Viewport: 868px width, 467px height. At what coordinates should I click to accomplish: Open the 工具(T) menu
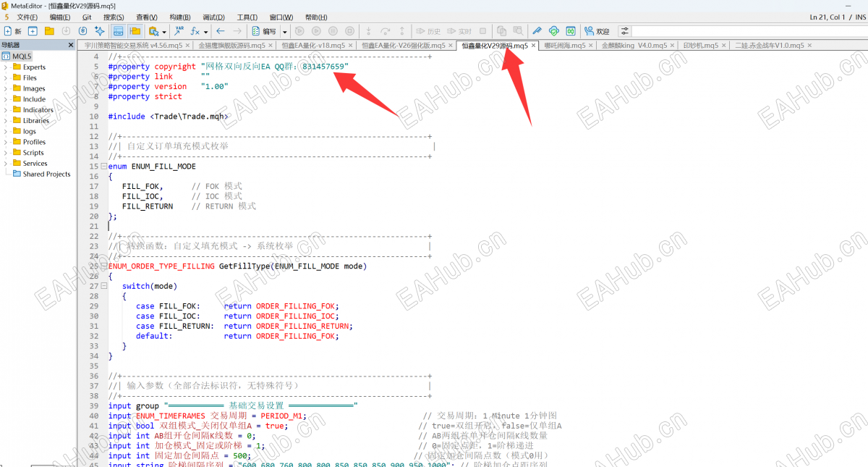click(247, 17)
